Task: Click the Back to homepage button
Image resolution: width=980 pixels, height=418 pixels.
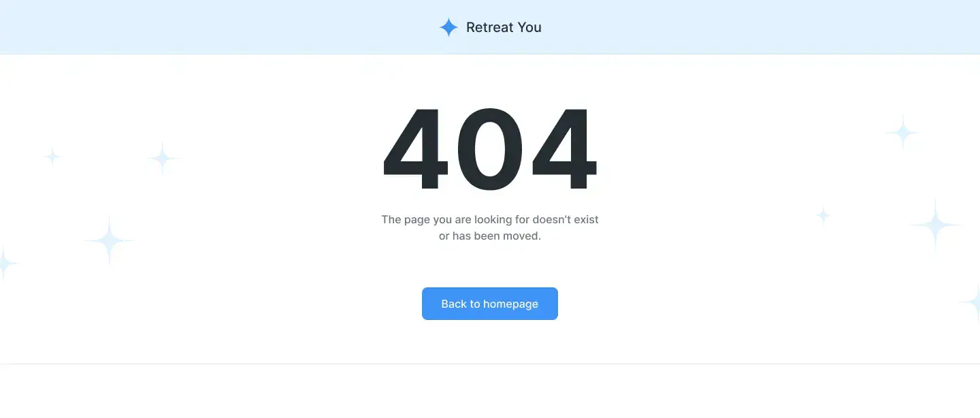Action: tap(490, 304)
